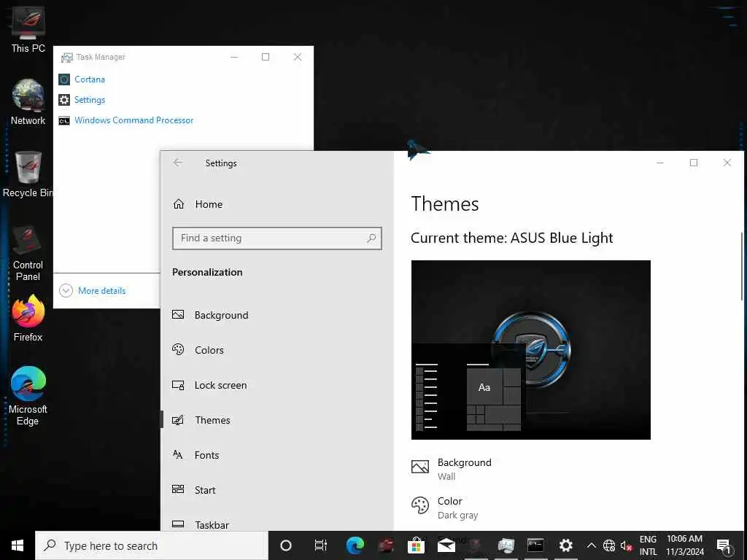747x560 pixels.
Task: Click the Type here to search box
Action: [152, 545]
